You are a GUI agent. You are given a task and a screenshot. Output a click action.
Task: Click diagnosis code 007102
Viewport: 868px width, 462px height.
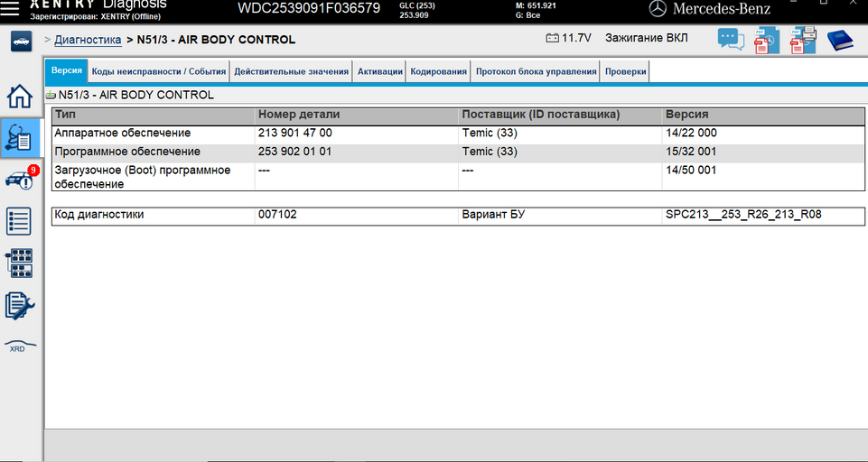[277, 215]
